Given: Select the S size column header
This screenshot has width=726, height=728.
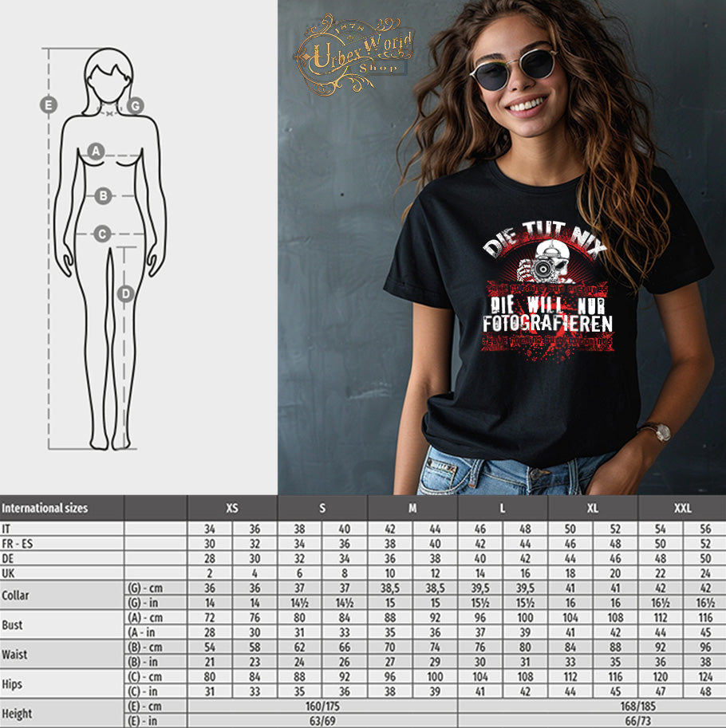Looking at the screenshot, I should tap(322, 508).
